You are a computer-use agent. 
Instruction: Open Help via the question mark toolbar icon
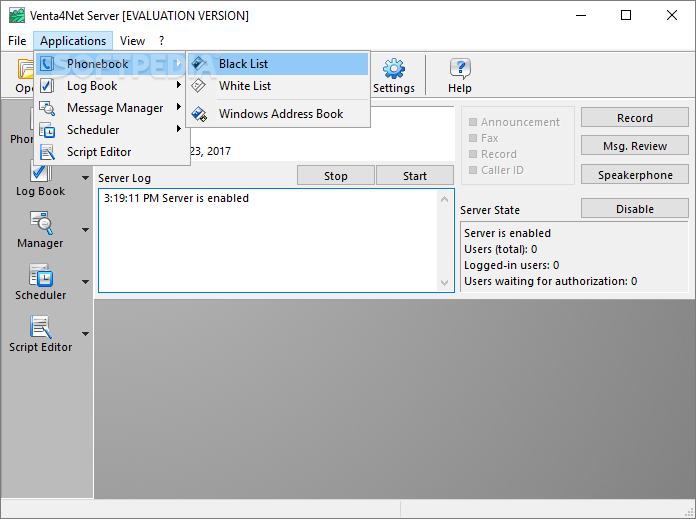point(460,69)
